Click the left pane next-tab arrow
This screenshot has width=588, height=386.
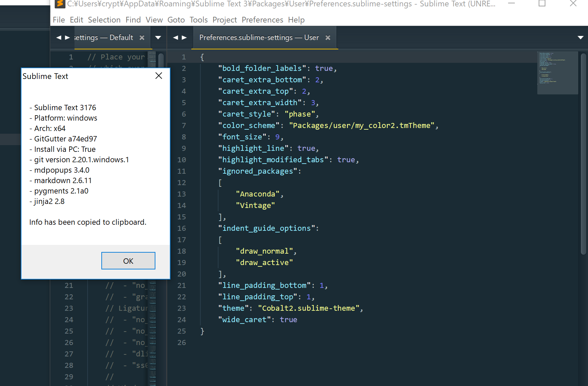pyautogui.click(x=67, y=38)
